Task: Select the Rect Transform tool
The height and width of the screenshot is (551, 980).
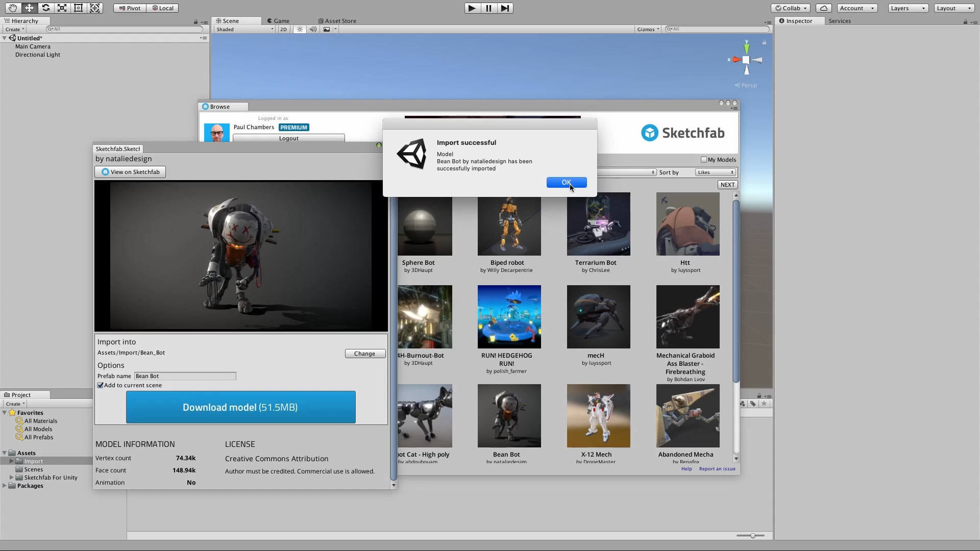Action: [x=78, y=8]
